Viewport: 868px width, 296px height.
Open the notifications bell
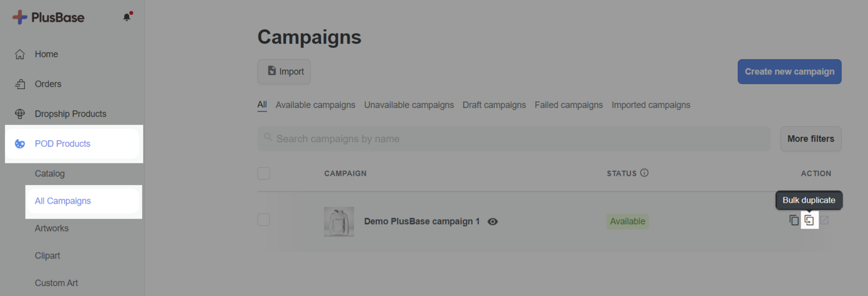click(x=127, y=17)
